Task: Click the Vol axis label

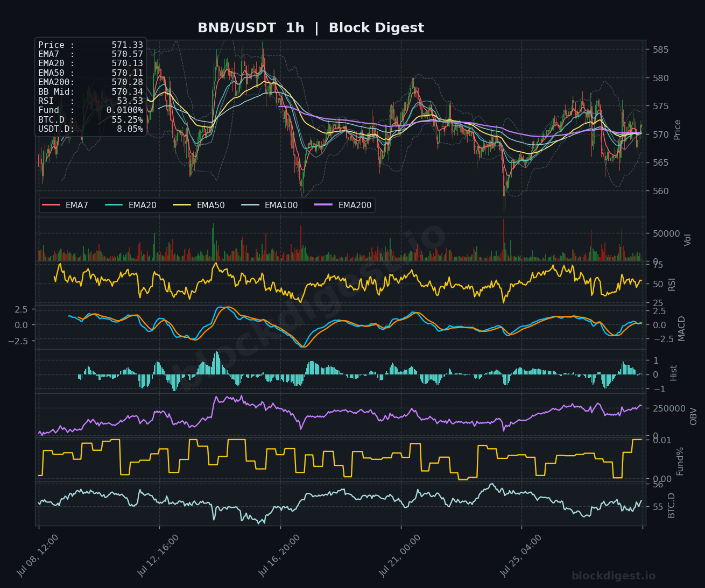Action: coord(688,240)
